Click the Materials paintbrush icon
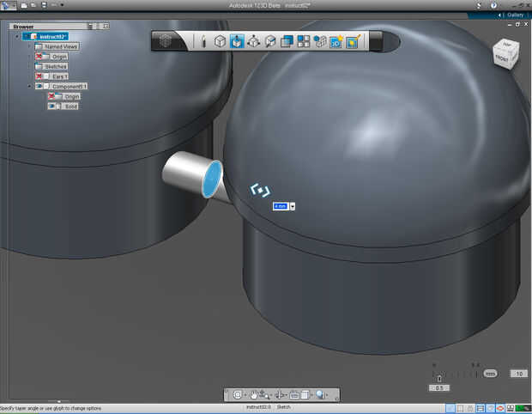This screenshot has width=532, height=414. tap(353, 41)
